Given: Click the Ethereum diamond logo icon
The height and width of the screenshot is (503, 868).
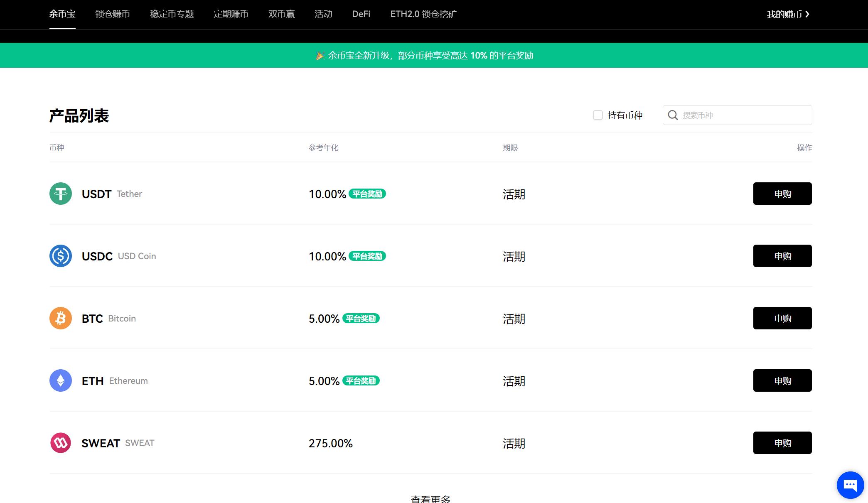Looking at the screenshot, I should 61,380.
